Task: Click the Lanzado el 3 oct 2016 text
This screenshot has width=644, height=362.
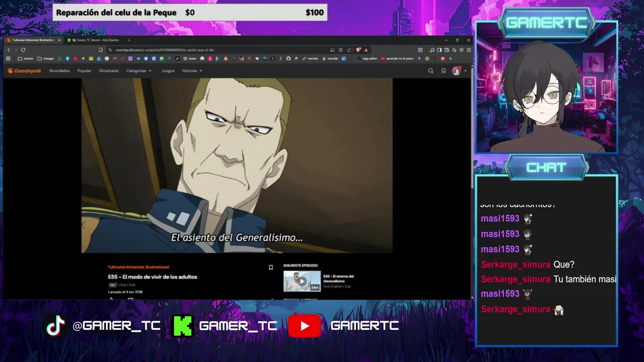Action: pos(125,292)
